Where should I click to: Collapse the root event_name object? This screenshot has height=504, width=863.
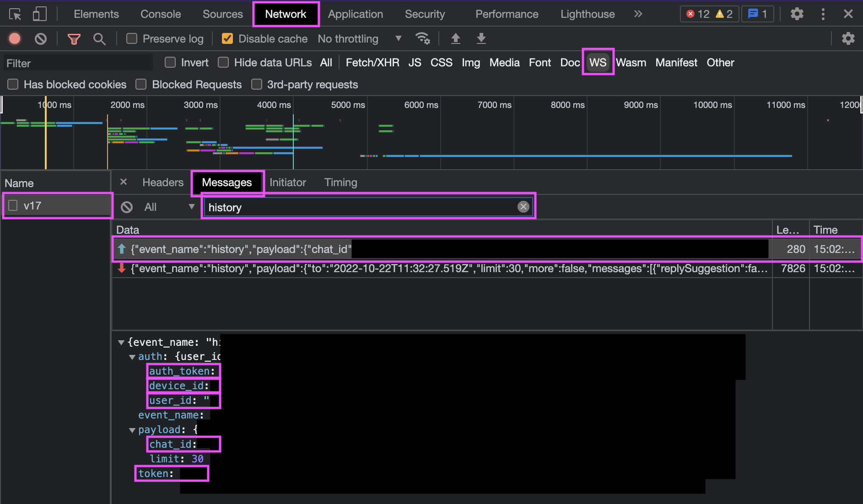coord(121,342)
